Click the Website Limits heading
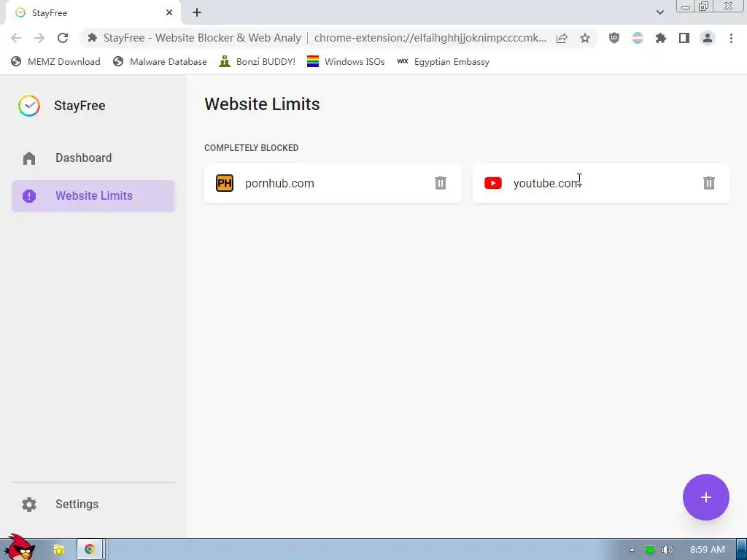 point(262,104)
